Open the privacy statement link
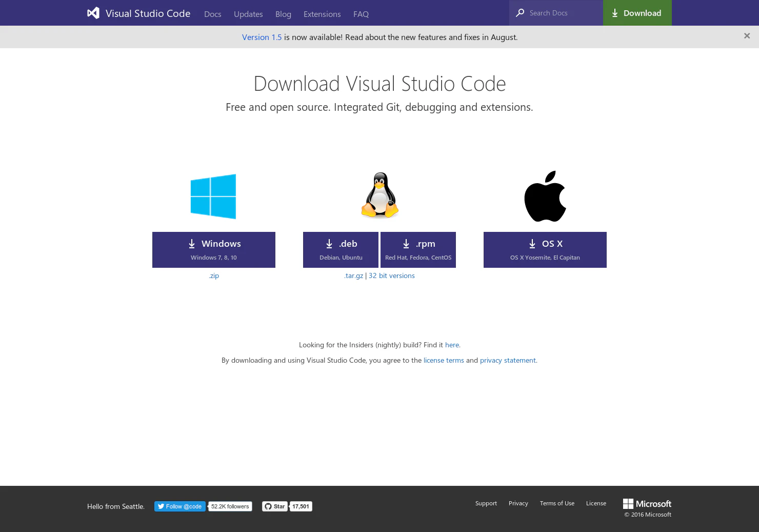 click(x=508, y=360)
